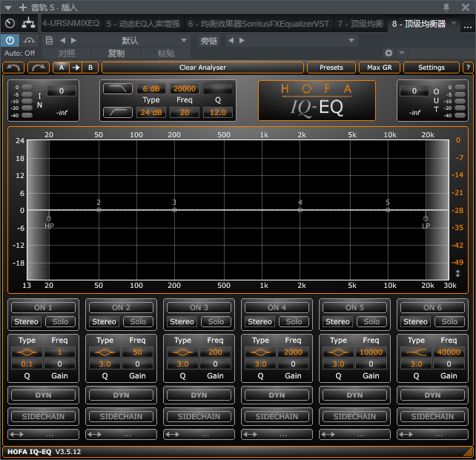Open the preset file page icon
The width and height of the screenshot is (476, 460).
point(49,40)
